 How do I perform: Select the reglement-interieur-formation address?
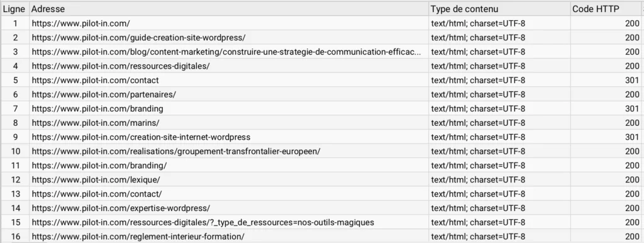138,237
